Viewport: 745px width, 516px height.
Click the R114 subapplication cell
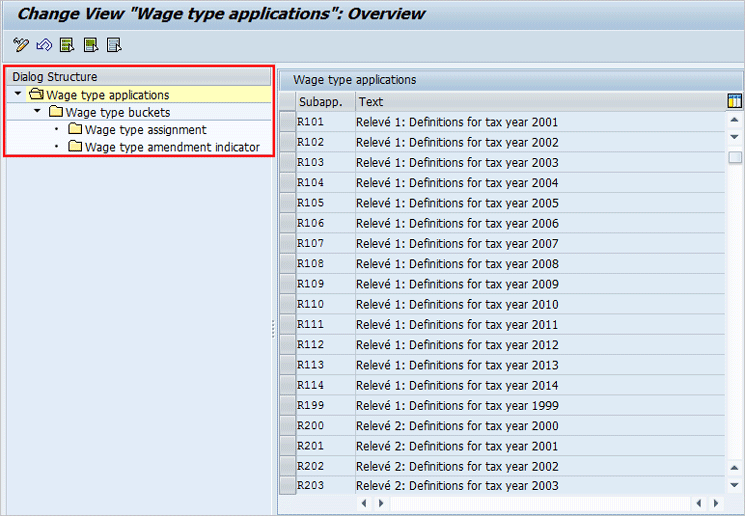tap(324, 386)
